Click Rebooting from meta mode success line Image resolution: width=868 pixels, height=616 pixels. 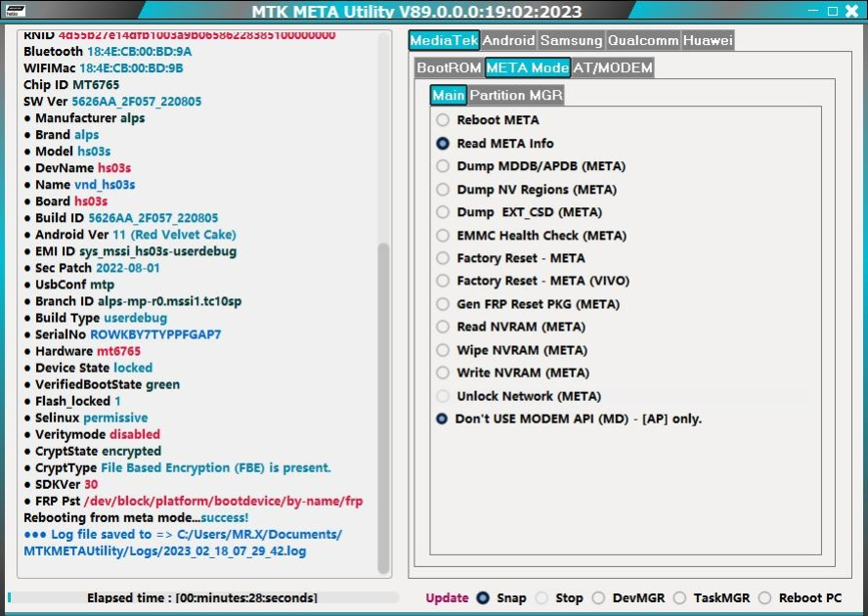point(136,517)
